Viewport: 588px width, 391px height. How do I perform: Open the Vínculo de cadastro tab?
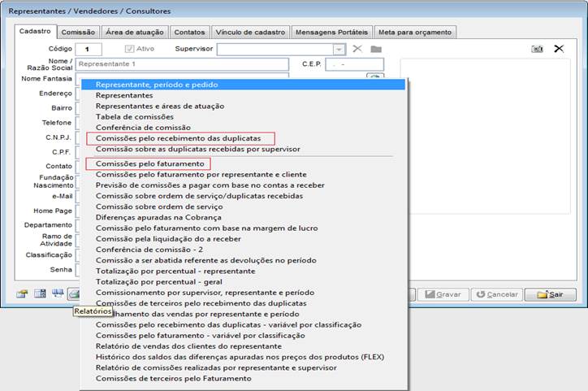point(250,33)
